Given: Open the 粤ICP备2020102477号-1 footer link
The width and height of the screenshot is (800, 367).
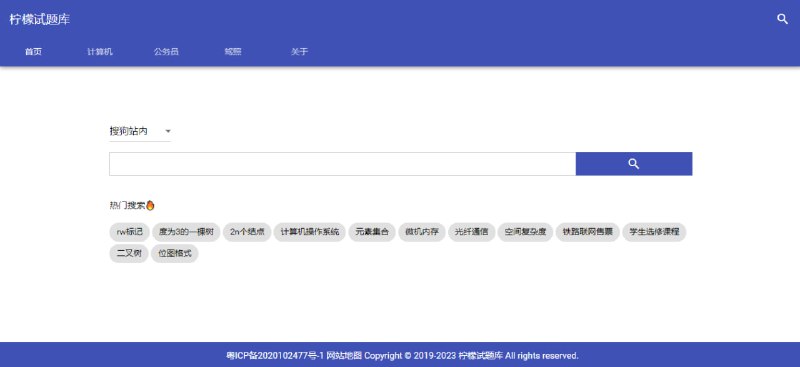Looking at the screenshot, I should 275,356.
